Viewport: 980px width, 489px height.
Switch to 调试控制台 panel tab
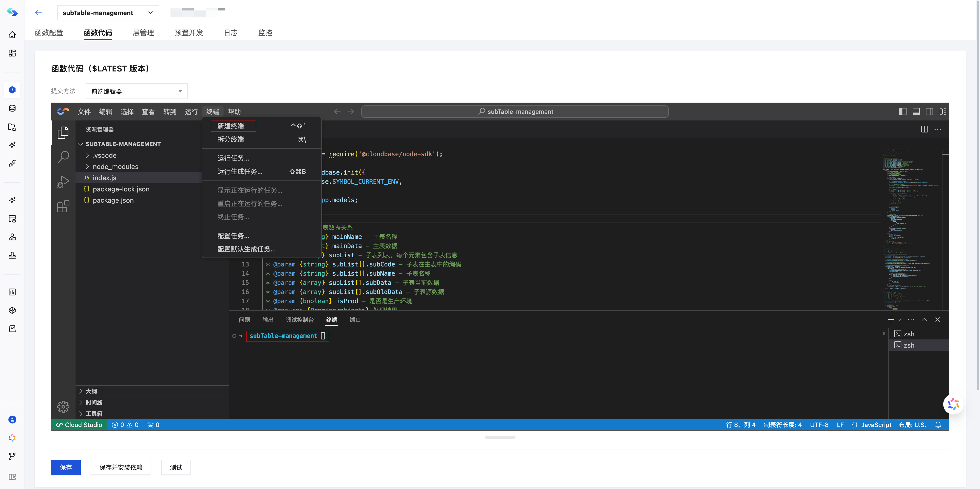click(299, 320)
